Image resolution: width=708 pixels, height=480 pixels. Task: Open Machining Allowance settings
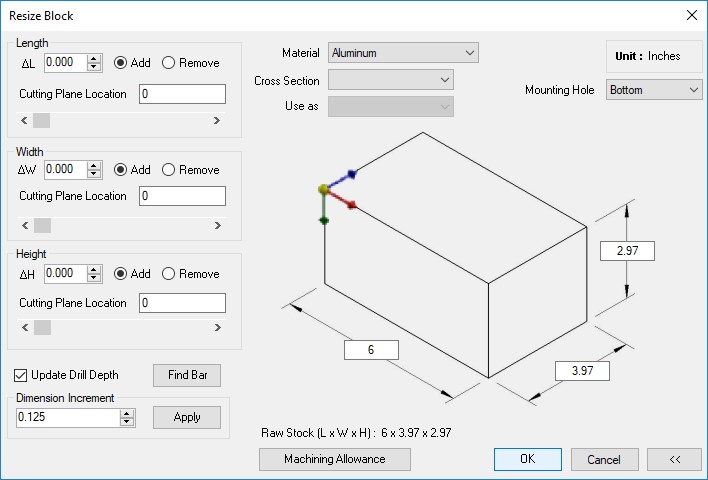(335, 459)
